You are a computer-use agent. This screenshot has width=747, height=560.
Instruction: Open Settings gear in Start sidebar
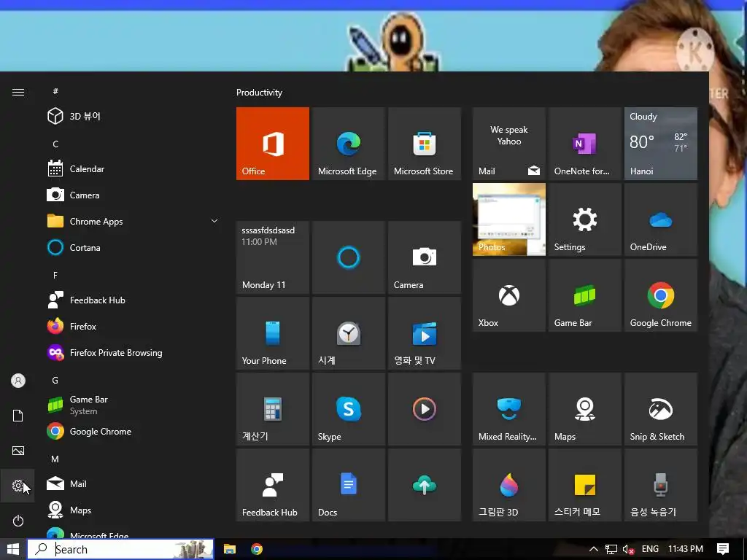tap(18, 486)
